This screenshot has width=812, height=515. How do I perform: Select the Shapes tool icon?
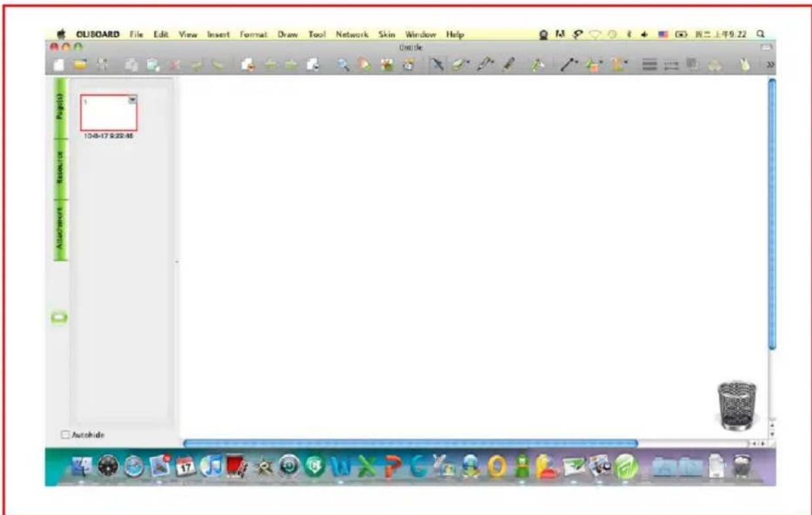coord(591,65)
